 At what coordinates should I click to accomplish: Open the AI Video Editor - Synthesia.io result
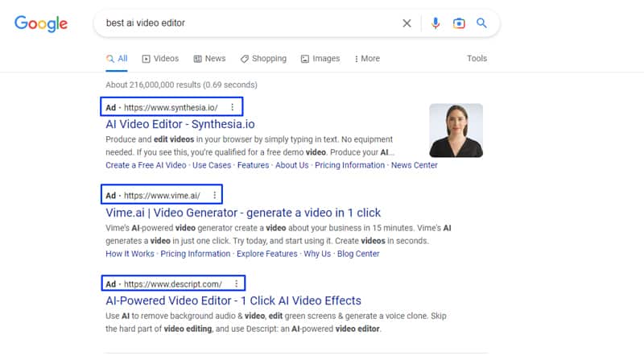coord(180,124)
